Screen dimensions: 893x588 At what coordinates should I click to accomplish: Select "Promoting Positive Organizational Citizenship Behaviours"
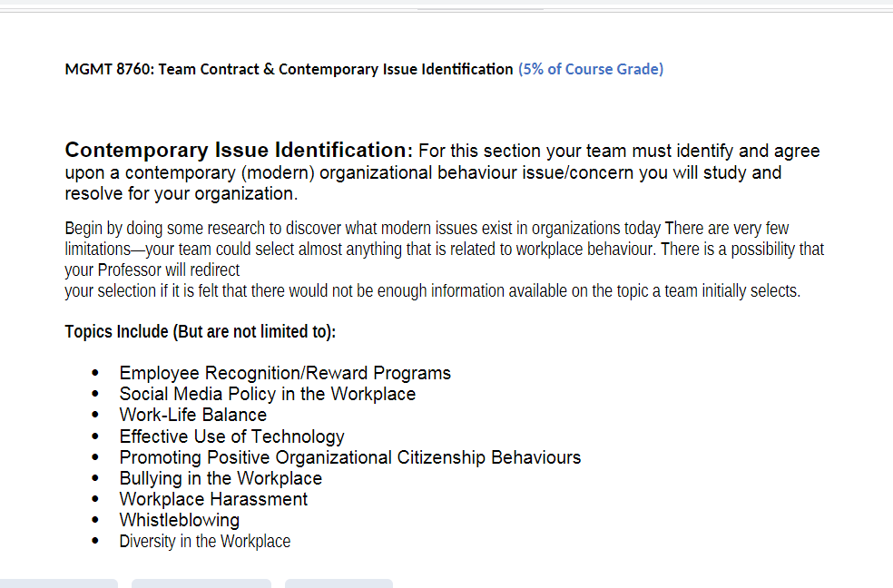(349, 457)
